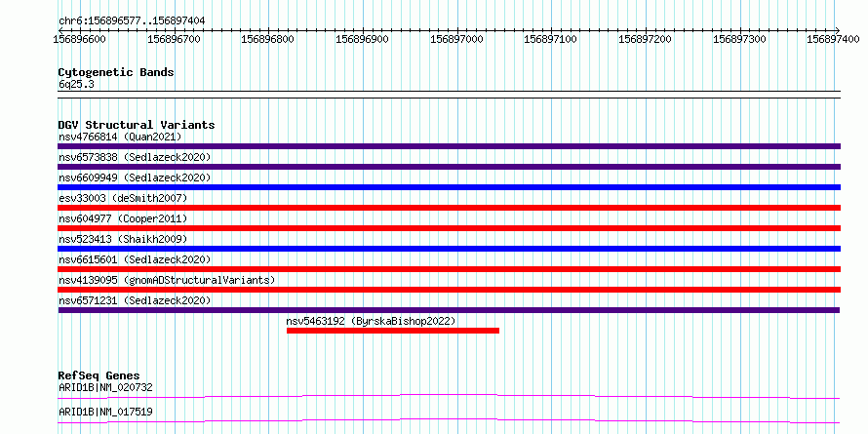This screenshot has height=434, width=868.
Task: Click the nsv5463192 (ByrskaBishop2022) label
Action: [x=371, y=321]
